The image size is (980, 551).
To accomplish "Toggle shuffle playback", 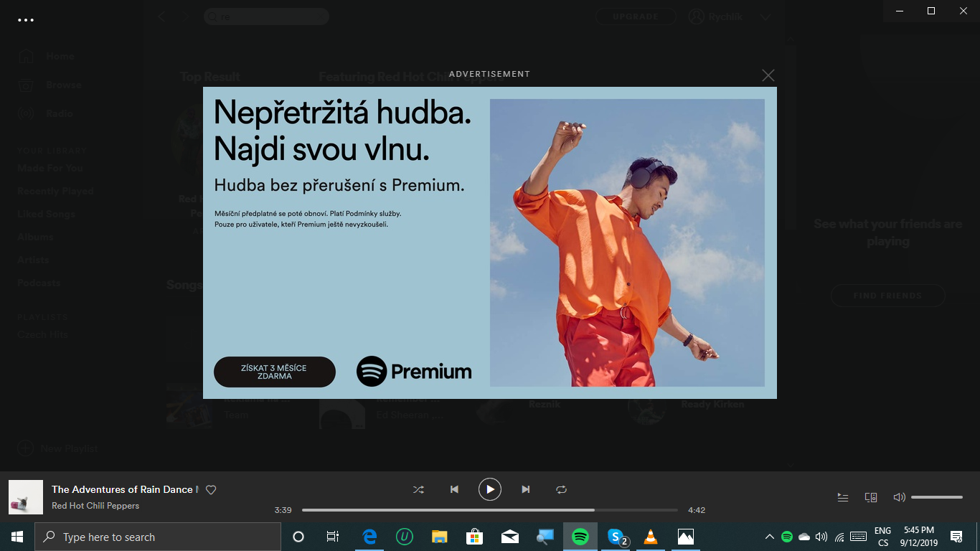I will (418, 489).
